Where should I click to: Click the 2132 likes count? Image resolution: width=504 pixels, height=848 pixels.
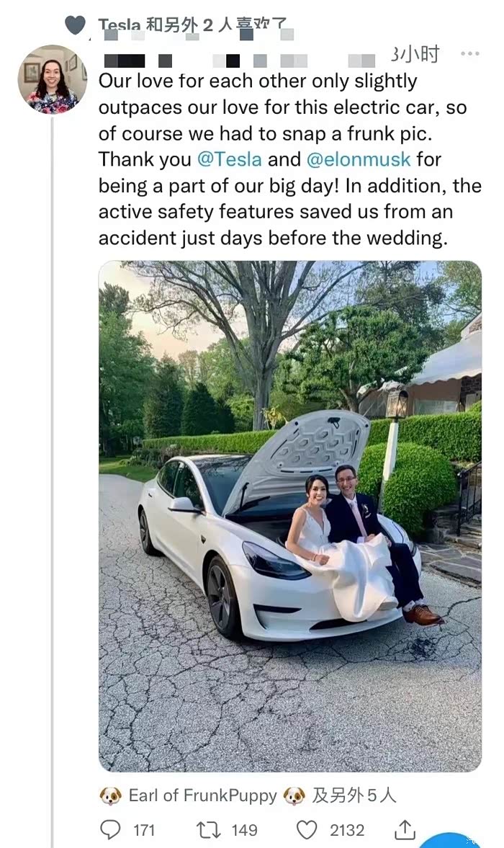click(x=347, y=830)
